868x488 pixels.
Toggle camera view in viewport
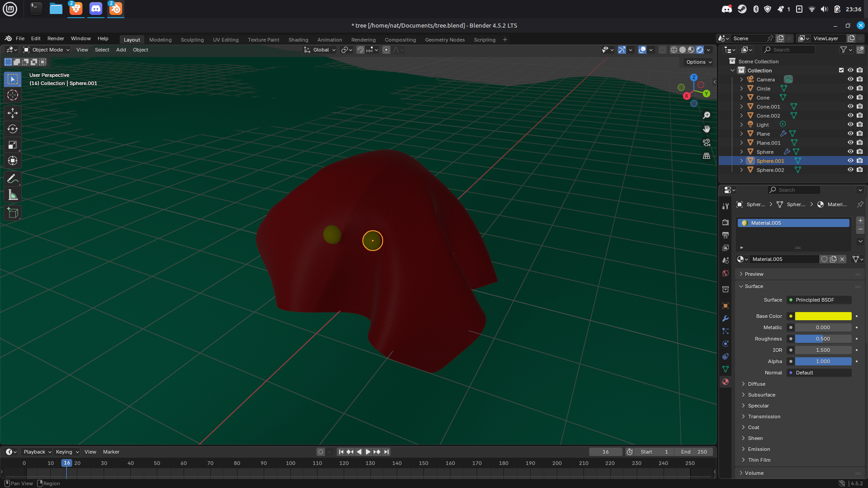[707, 142]
